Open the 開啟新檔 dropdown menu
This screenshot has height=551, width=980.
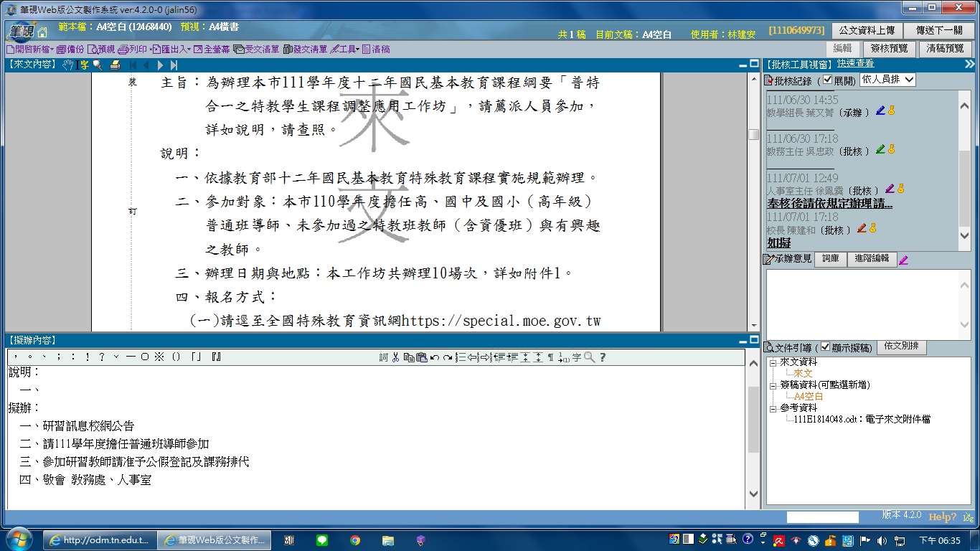point(29,50)
